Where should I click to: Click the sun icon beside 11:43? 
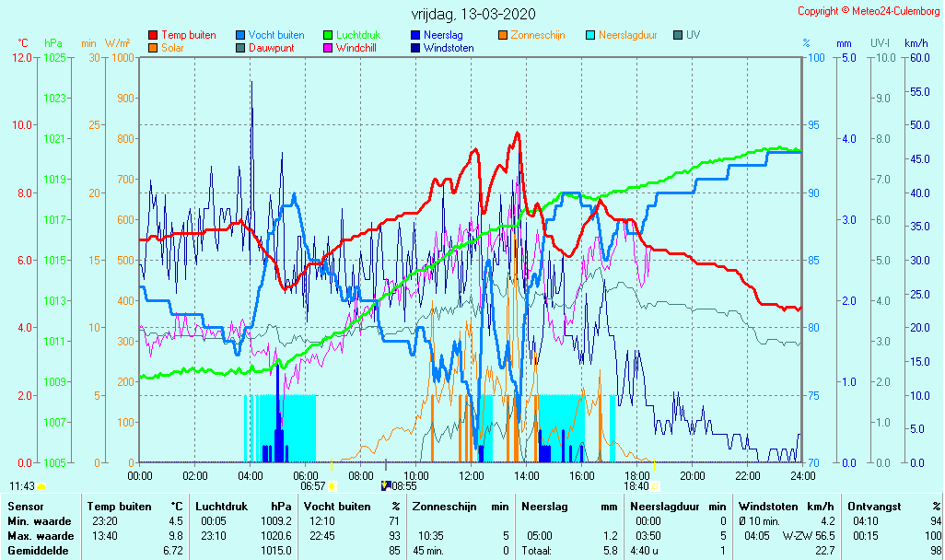(x=41, y=485)
